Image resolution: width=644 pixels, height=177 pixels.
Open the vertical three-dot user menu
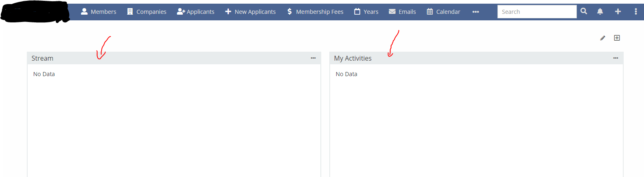pos(635,11)
